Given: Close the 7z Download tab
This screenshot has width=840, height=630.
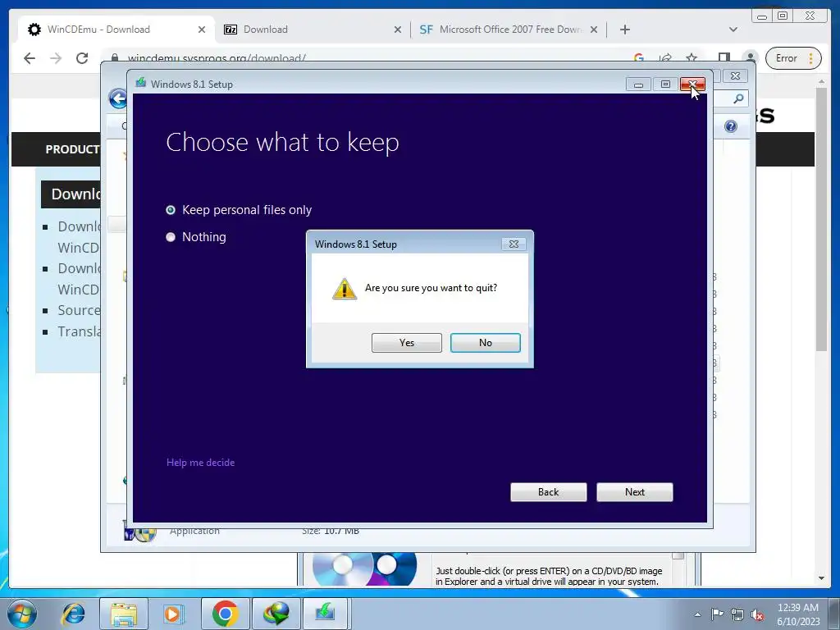Looking at the screenshot, I should pos(398,30).
